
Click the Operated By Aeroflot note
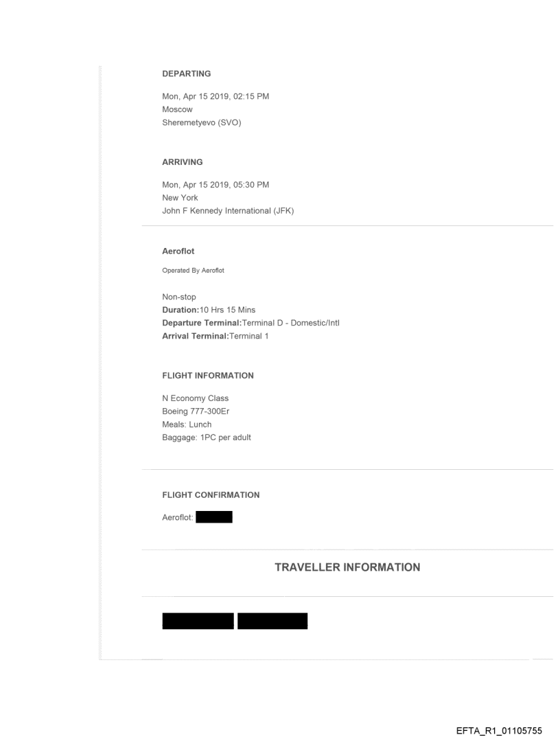coord(194,270)
